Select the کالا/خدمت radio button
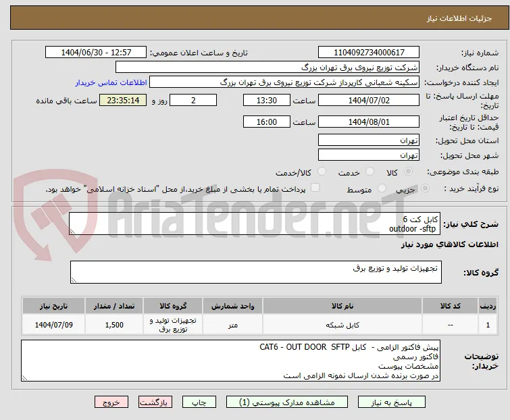 tap(322, 172)
